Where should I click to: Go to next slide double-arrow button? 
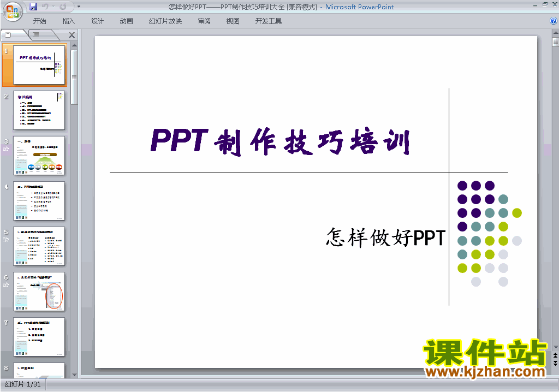click(x=555, y=363)
